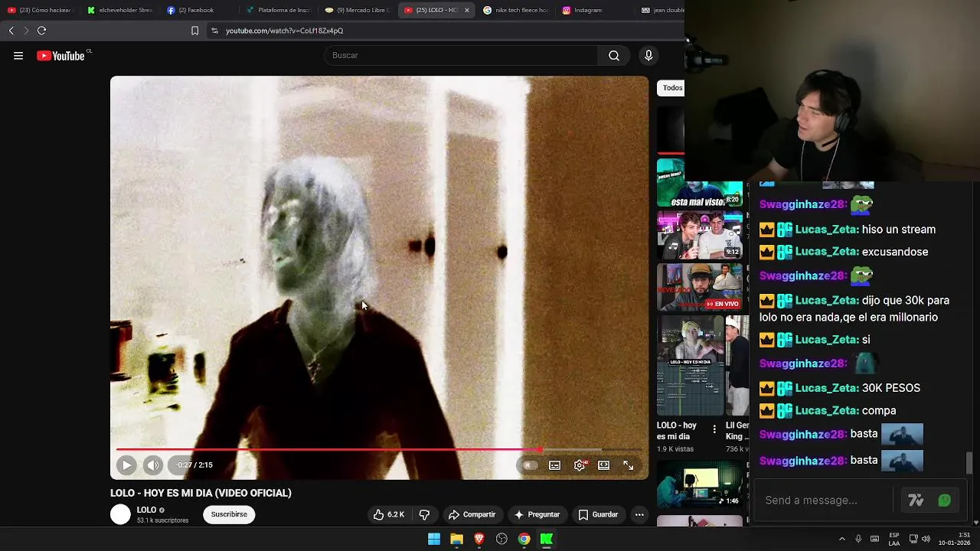
Task: Click the Compartir share button
Action: [x=472, y=514]
